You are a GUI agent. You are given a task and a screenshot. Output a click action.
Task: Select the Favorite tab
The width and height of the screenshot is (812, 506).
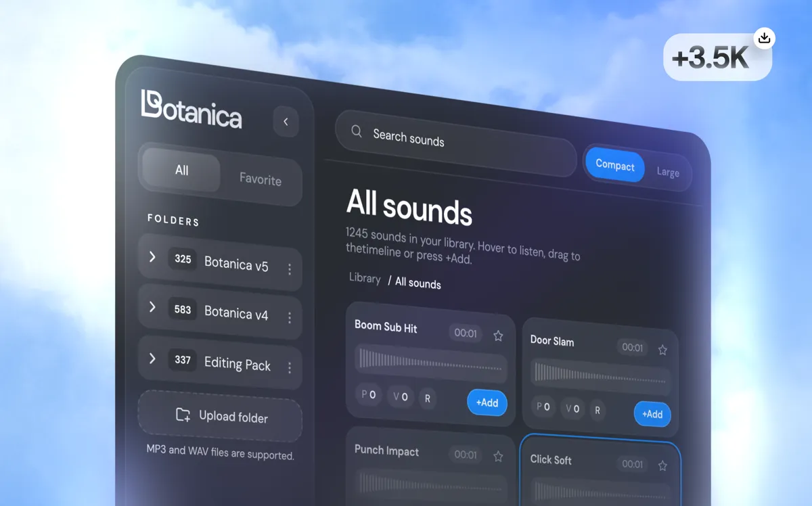(261, 179)
